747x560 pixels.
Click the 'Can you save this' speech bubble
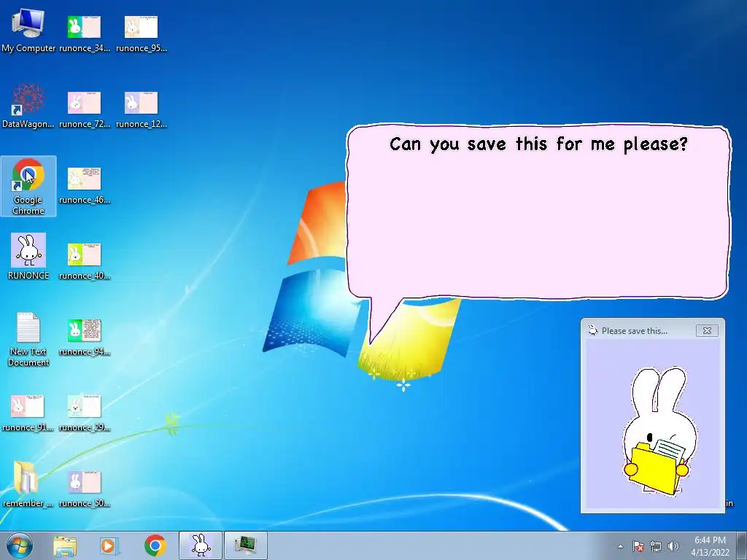pyautogui.click(x=538, y=212)
